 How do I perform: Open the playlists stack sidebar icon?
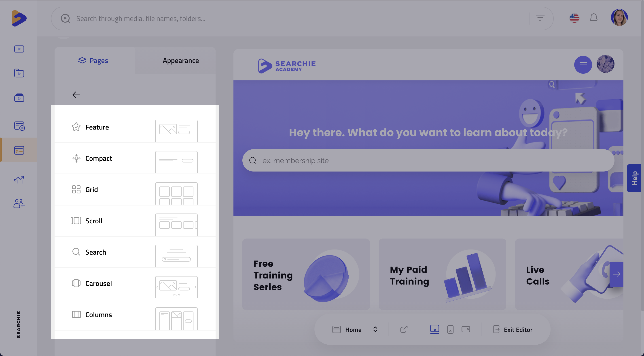point(19,97)
